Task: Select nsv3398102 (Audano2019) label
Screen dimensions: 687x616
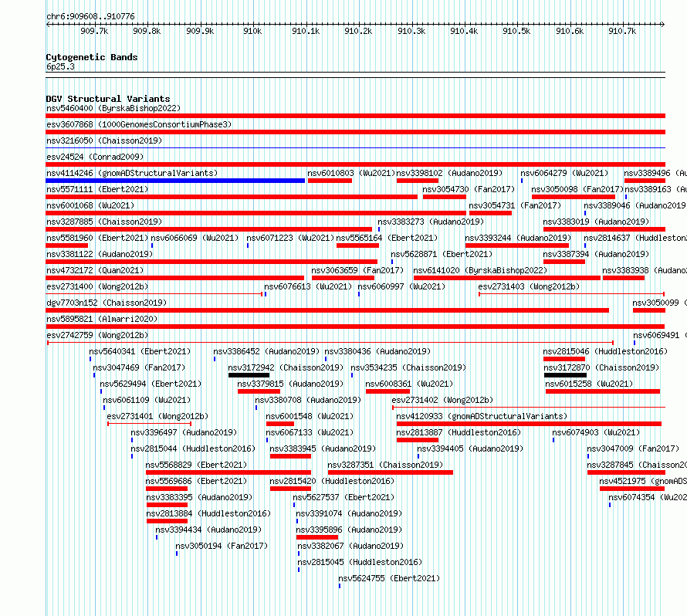Action: click(449, 173)
